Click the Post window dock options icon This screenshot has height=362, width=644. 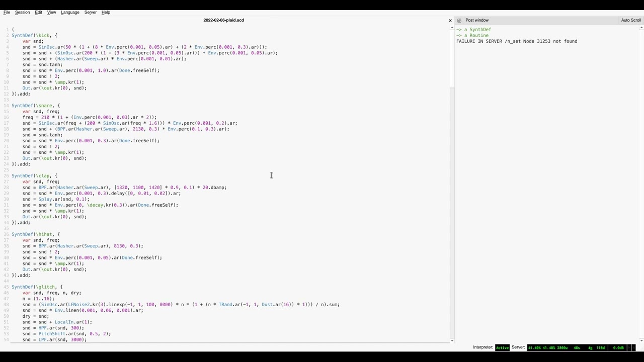tap(459, 21)
